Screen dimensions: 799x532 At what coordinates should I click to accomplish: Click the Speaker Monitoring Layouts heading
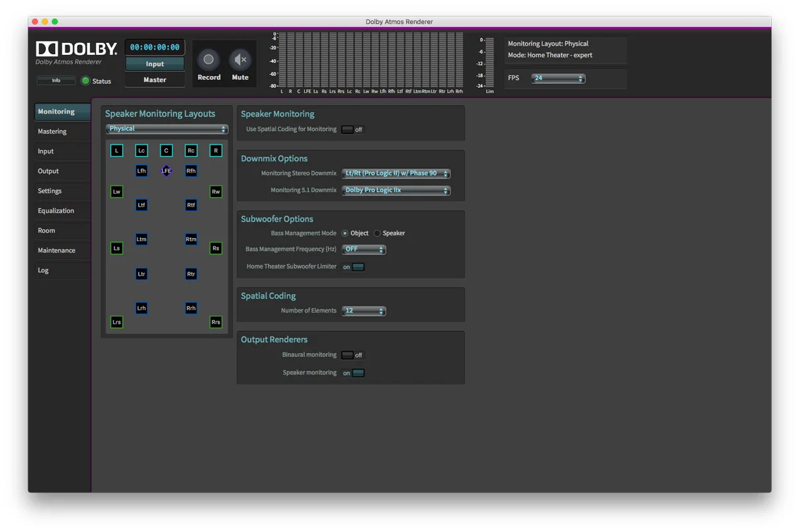160,114
